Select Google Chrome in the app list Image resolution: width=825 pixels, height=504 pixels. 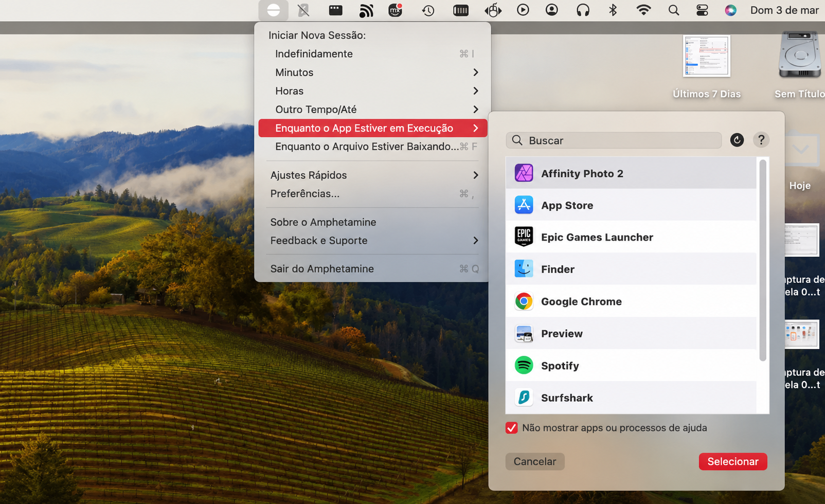point(631,301)
